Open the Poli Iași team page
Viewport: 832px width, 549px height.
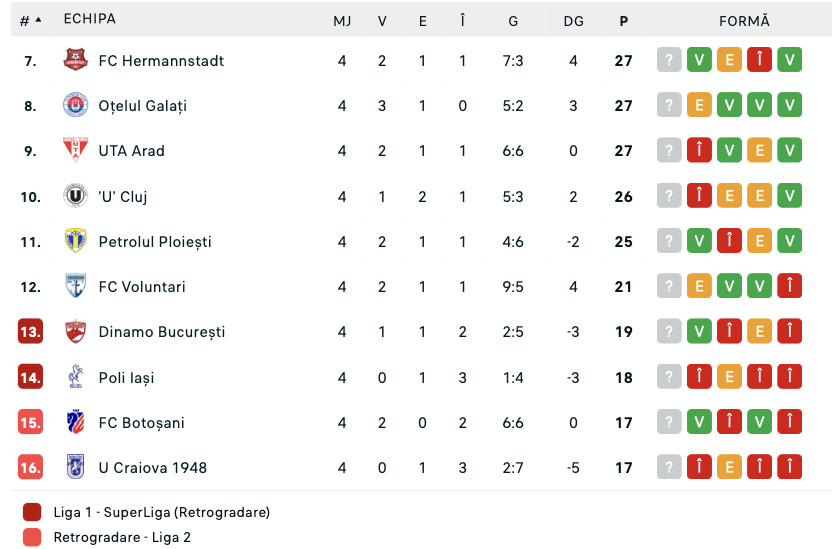point(126,377)
